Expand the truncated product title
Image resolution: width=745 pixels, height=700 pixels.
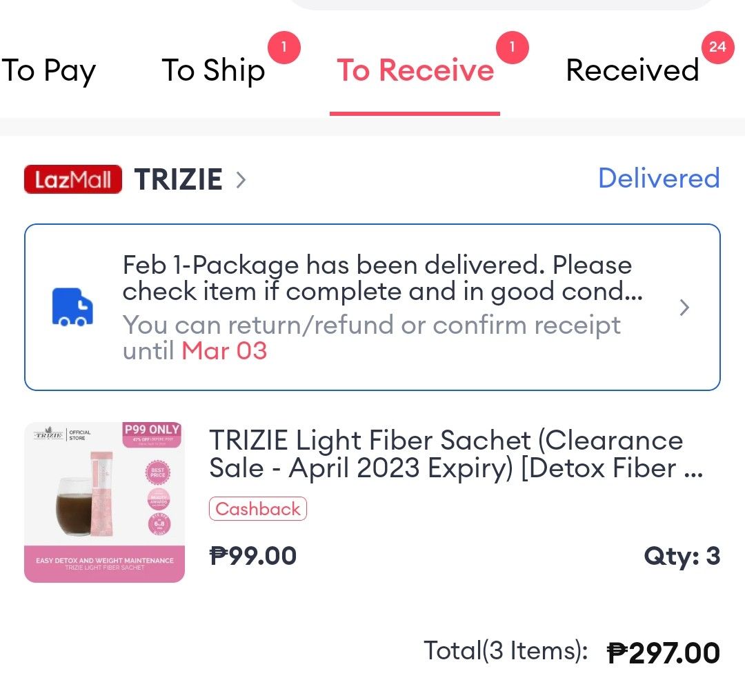pos(446,454)
